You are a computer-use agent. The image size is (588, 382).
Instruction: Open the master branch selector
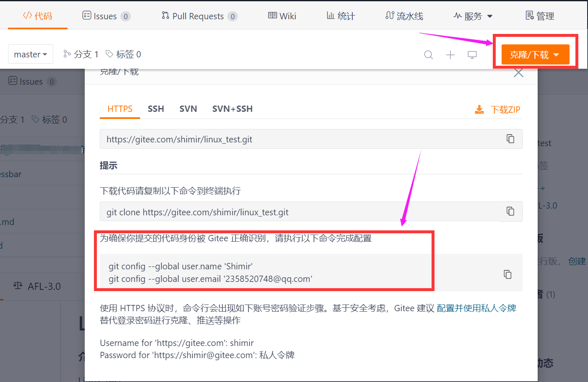(x=31, y=54)
